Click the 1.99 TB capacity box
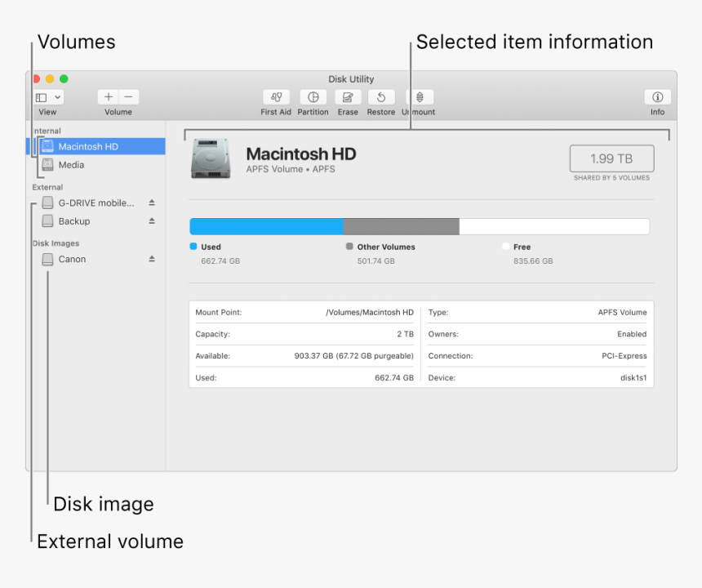The height and width of the screenshot is (588, 702). tap(611, 158)
